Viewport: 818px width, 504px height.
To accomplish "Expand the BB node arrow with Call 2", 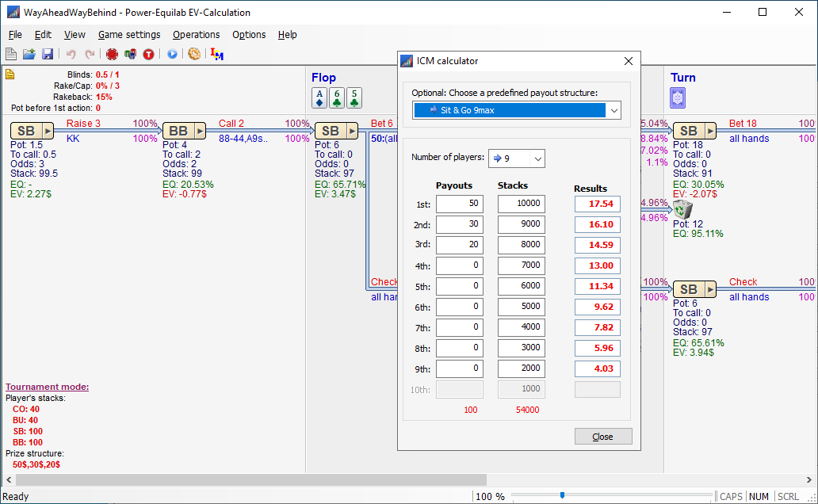I will (x=200, y=131).
